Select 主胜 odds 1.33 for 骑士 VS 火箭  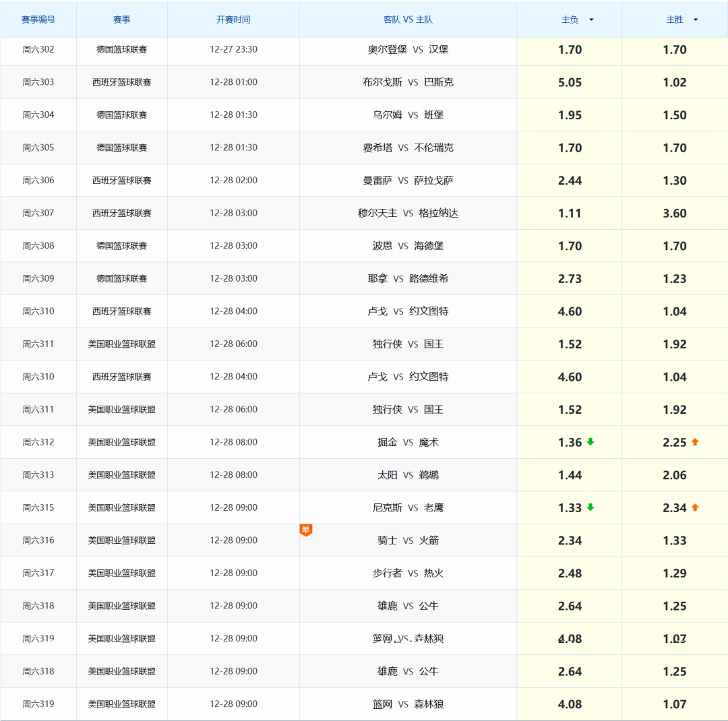675,540
